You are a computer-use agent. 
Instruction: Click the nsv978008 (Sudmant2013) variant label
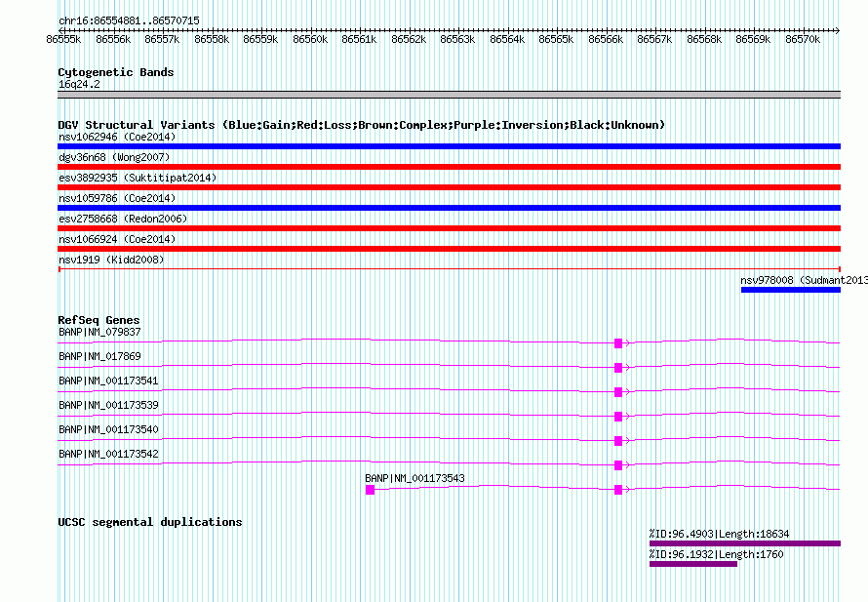(x=804, y=280)
